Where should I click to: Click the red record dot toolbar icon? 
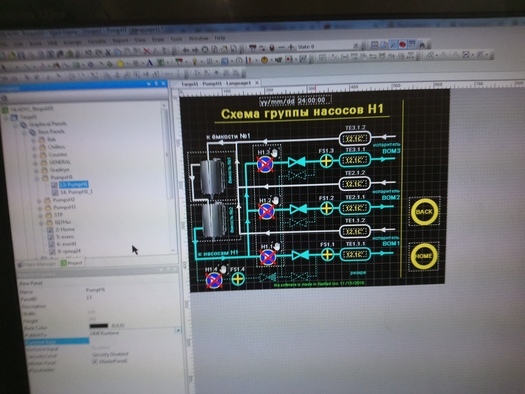click(x=402, y=45)
